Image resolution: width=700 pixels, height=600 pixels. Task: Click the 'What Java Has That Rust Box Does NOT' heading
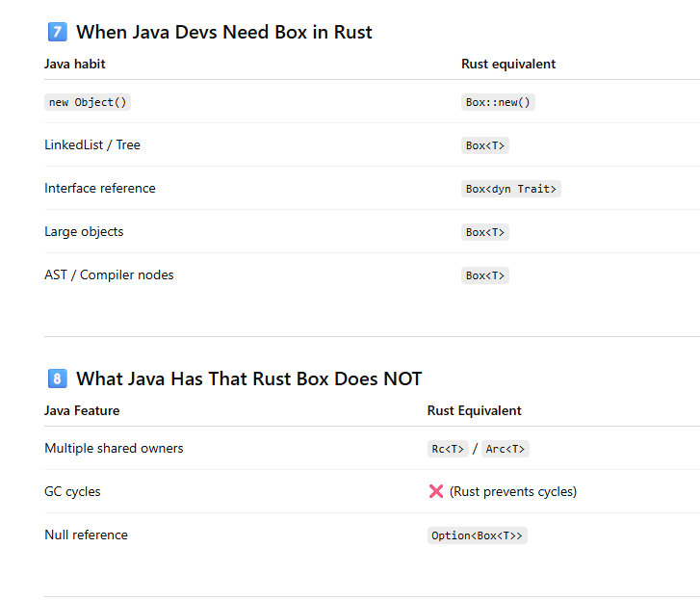point(248,378)
